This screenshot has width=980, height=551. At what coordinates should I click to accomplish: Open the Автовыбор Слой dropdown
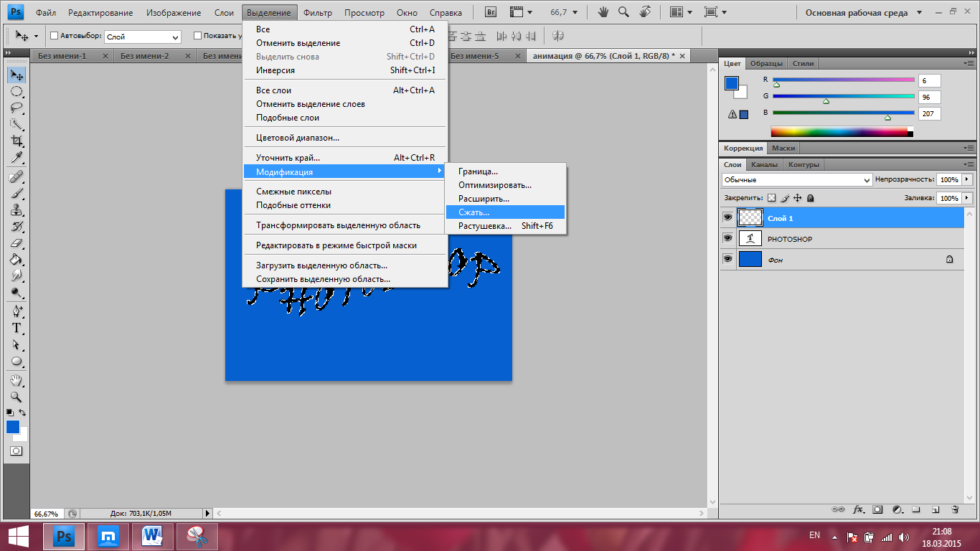[143, 37]
